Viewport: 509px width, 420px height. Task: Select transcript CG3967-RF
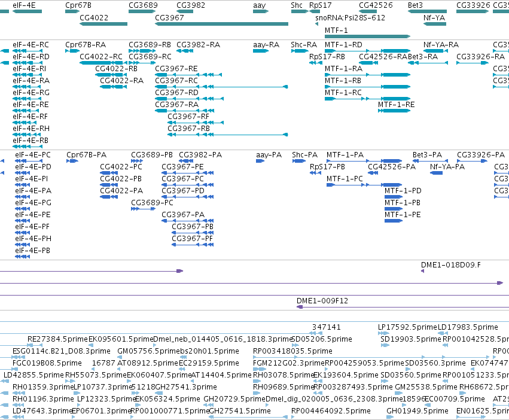pos(188,116)
